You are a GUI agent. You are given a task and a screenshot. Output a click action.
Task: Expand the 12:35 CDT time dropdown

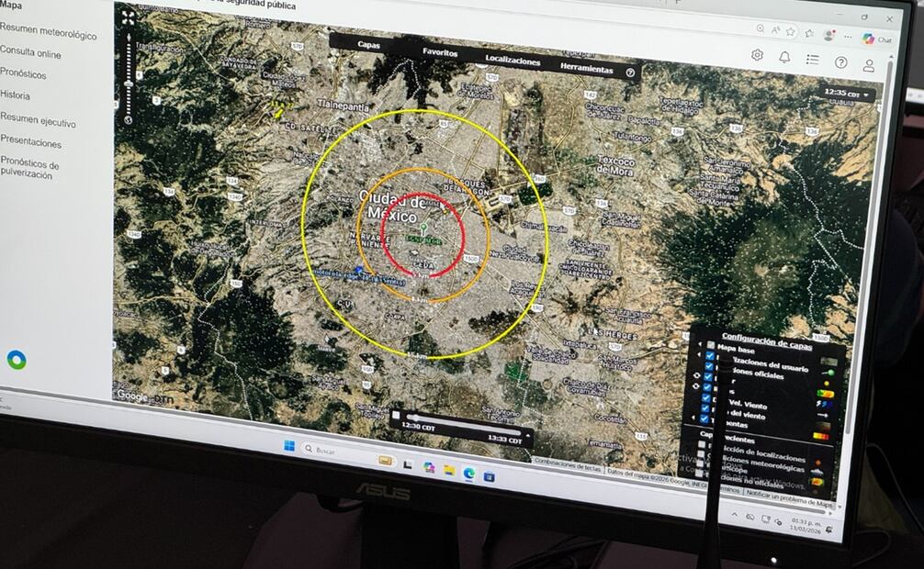click(848, 94)
